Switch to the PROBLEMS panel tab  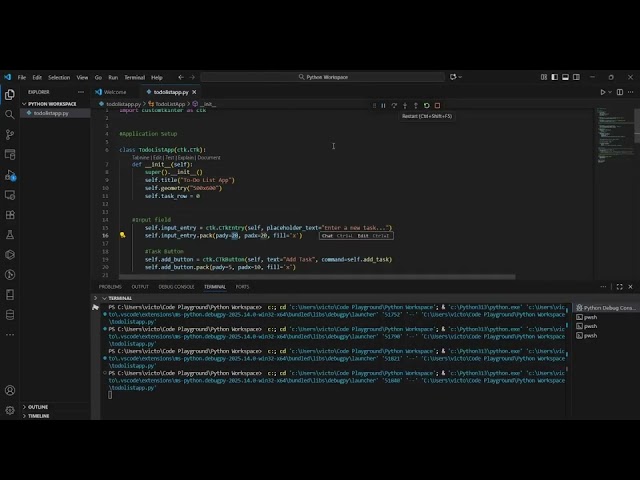pyautogui.click(x=110, y=287)
